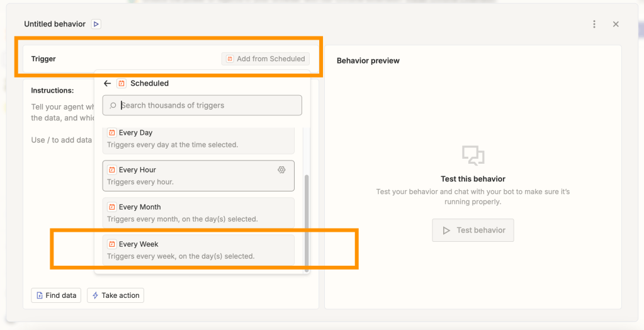Screen dimensions: 644x330
Task: Click the Test behavior button
Action: [473, 230]
